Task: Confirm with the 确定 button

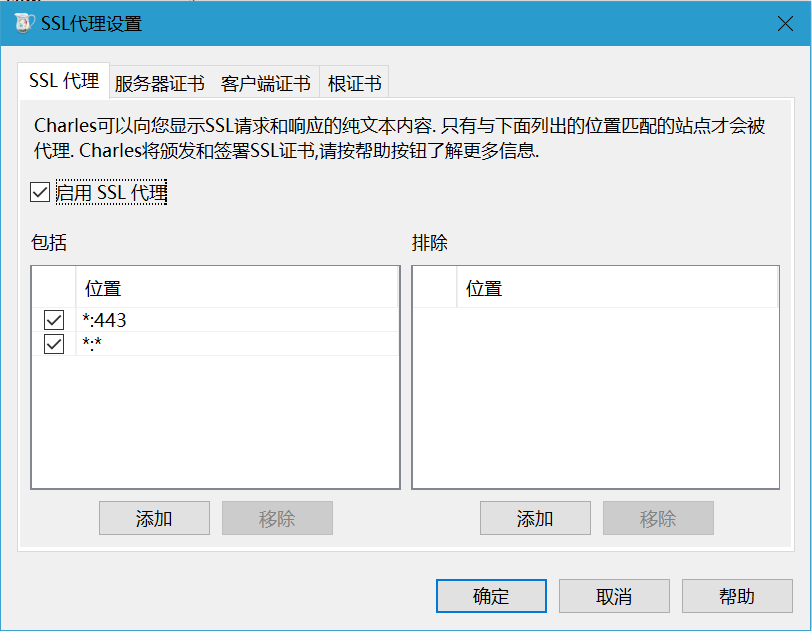Action: pos(491,596)
